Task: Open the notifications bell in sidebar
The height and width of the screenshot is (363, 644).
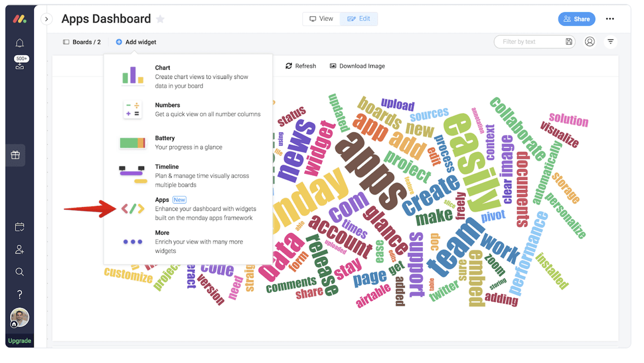Action: pyautogui.click(x=19, y=43)
